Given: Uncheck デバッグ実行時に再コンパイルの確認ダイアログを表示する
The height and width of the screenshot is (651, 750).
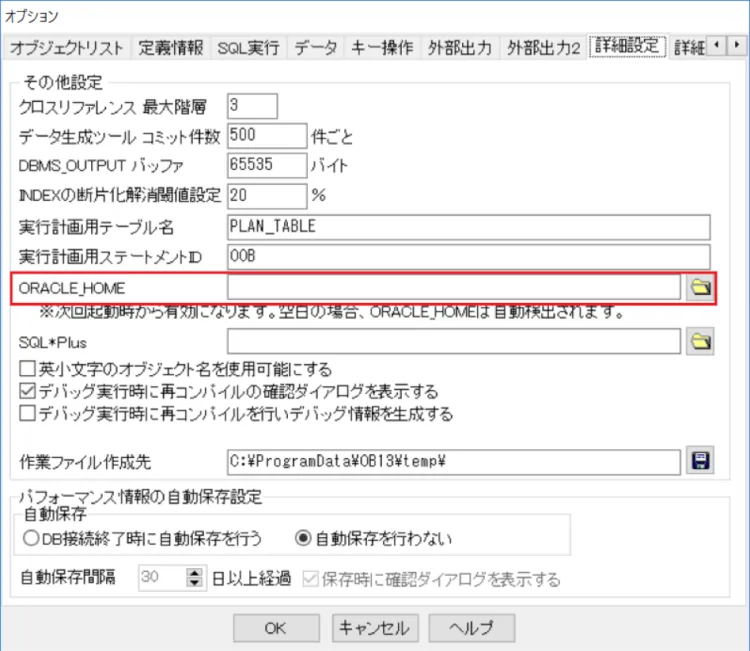Looking at the screenshot, I should (27, 391).
